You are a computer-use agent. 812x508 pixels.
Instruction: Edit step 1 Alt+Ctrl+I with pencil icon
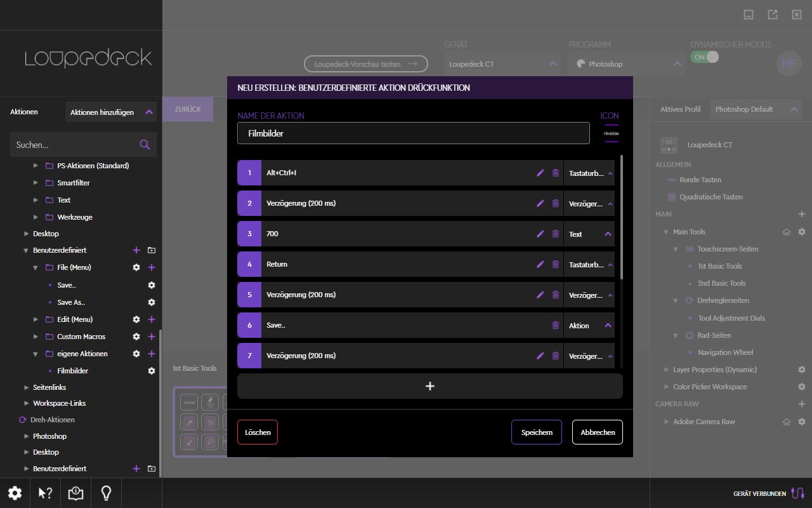[540, 173]
